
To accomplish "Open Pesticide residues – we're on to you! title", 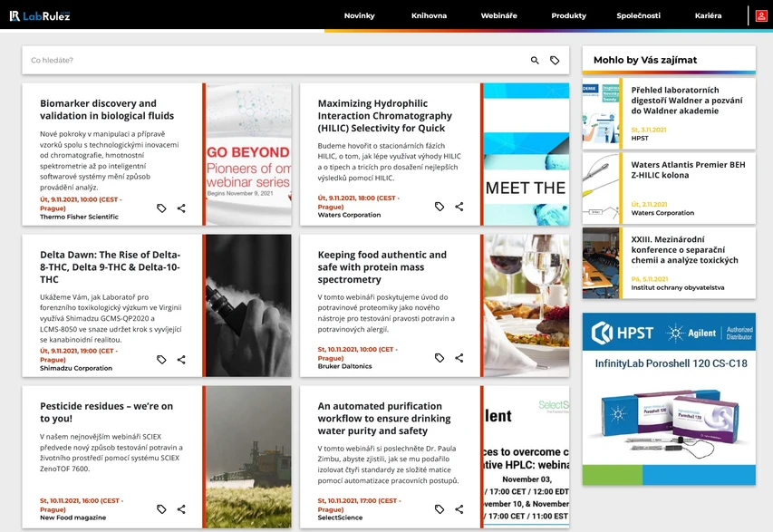I will (x=107, y=412).
